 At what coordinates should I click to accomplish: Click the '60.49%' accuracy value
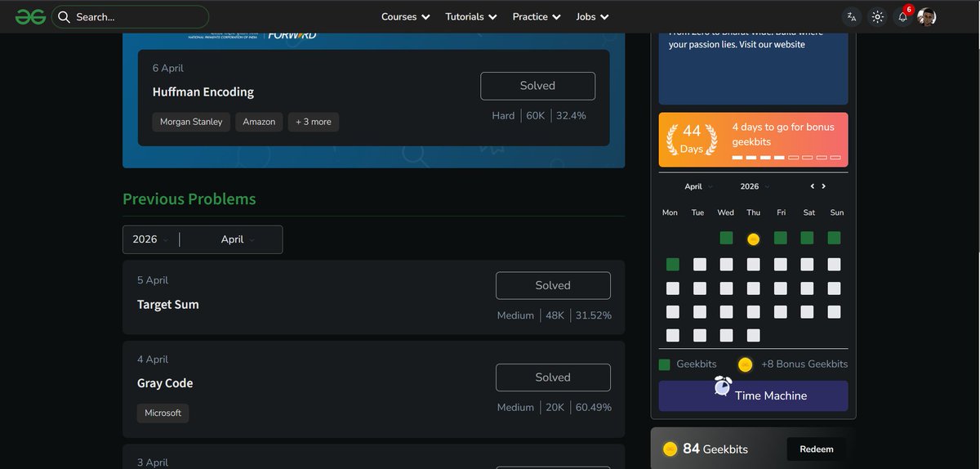(x=594, y=408)
